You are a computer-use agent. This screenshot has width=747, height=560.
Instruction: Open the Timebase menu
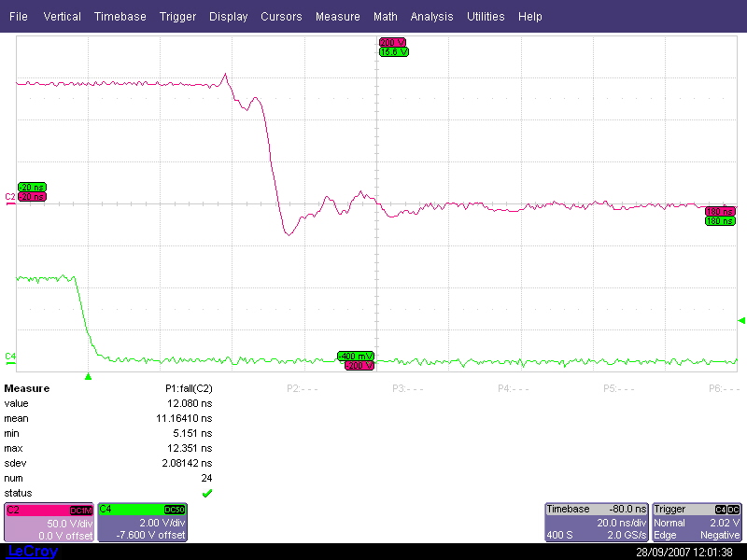pyautogui.click(x=120, y=16)
